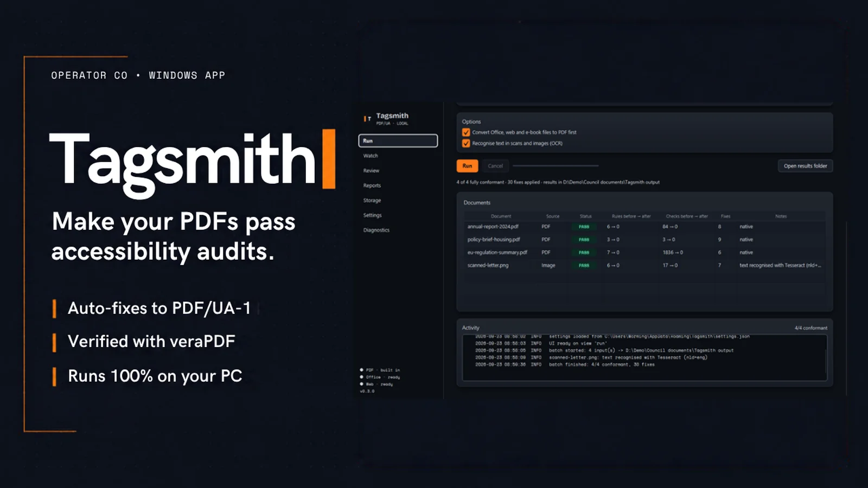Click the Fixes column header

(725, 216)
